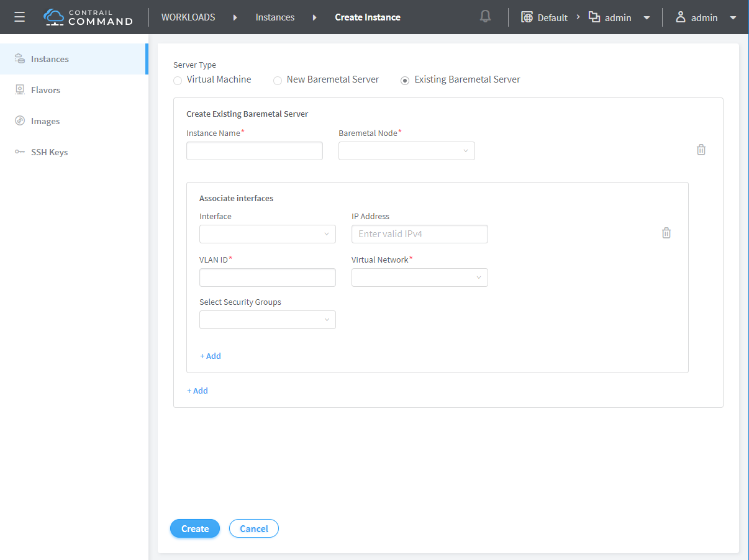Open the notifications bell
The height and width of the screenshot is (560, 749).
coord(486,17)
